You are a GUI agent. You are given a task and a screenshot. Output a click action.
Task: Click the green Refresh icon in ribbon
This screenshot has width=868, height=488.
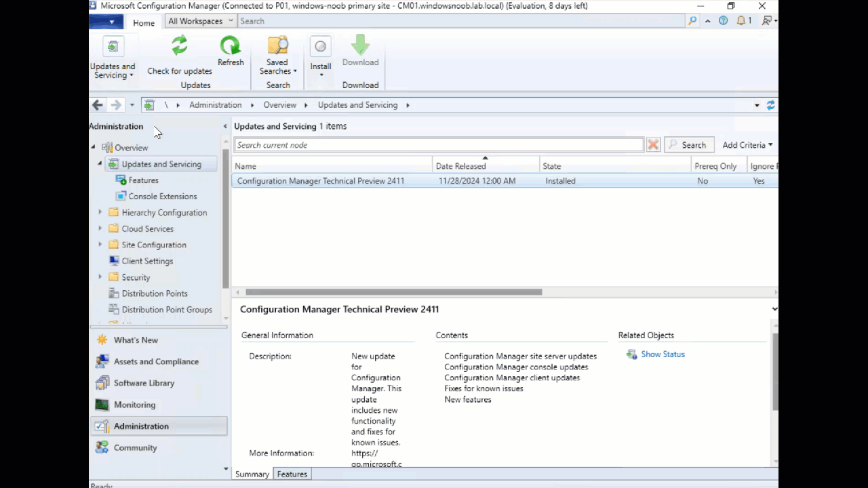(231, 47)
